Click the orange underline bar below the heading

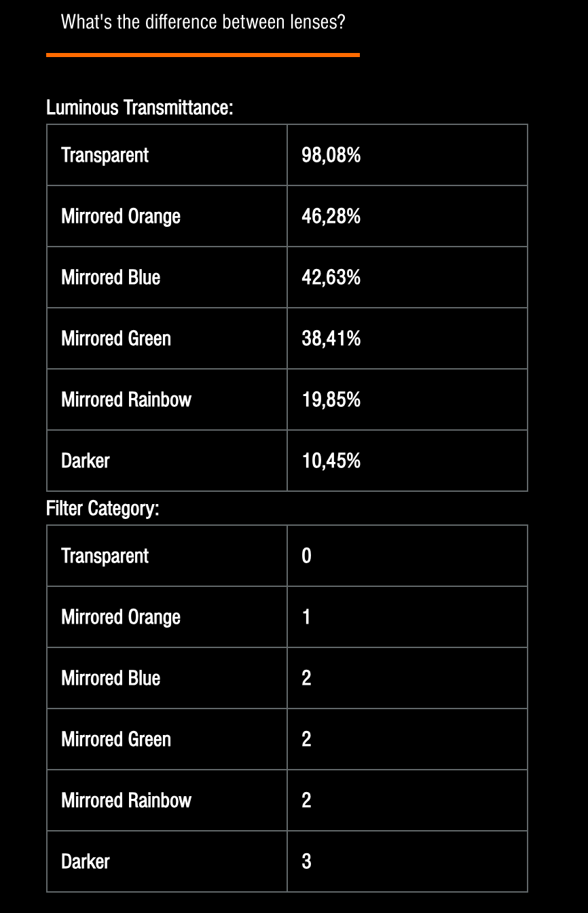(203, 55)
